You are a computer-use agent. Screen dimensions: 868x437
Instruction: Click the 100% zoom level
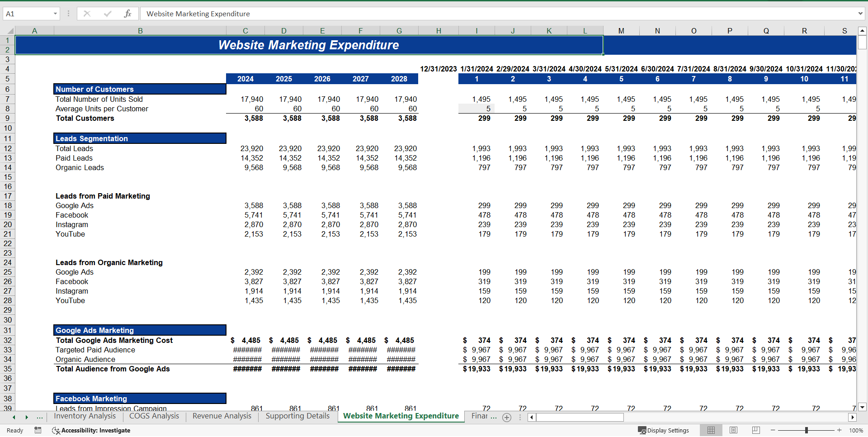coord(856,430)
